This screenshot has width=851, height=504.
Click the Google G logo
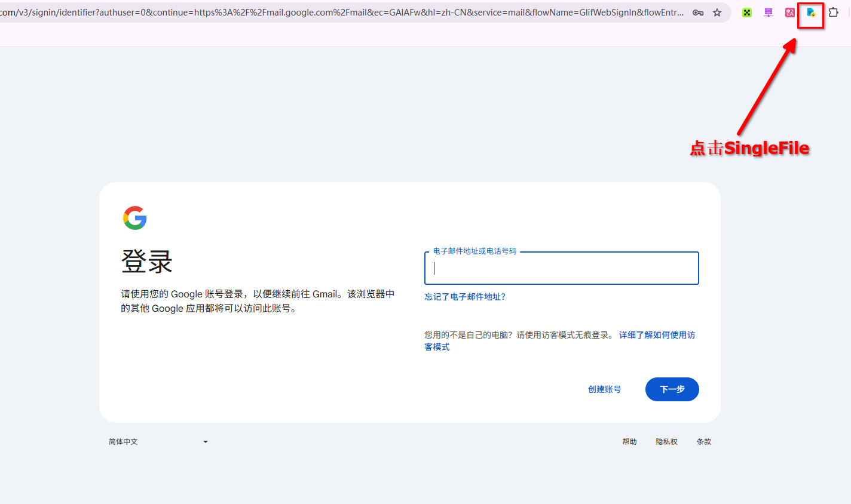coord(135,218)
